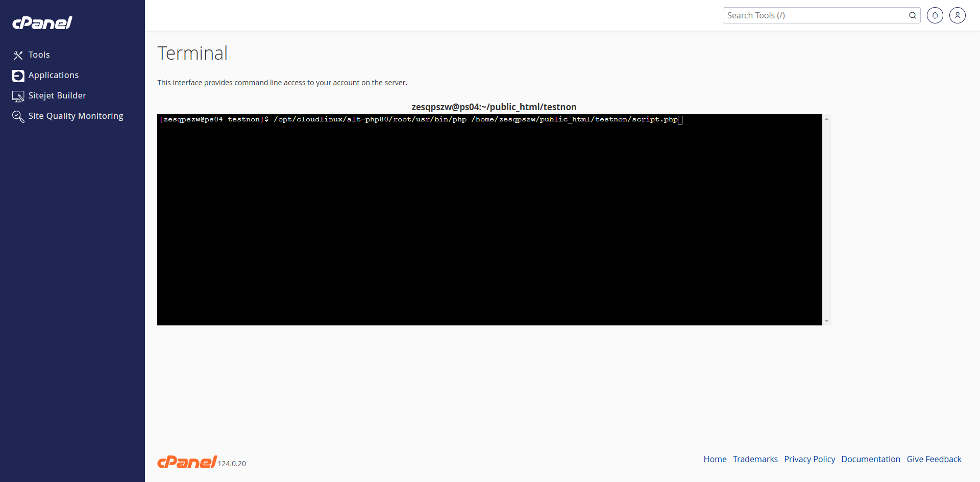Open the Privacy Policy link
Viewport: 980px width, 482px height.
tap(810, 459)
